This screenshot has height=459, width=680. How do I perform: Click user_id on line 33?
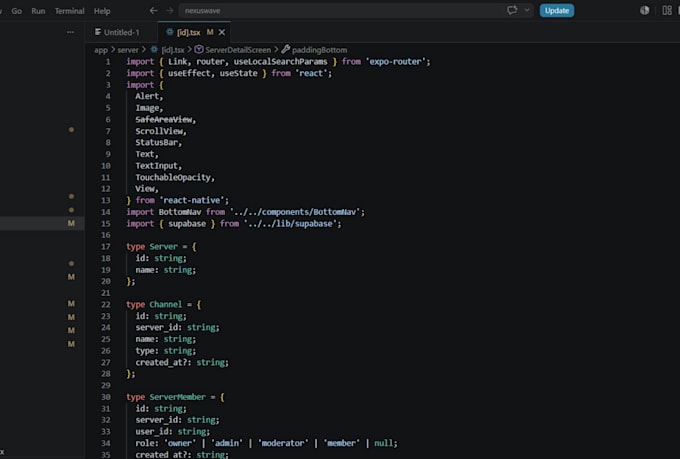pyautogui.click(x=152, y=432)
